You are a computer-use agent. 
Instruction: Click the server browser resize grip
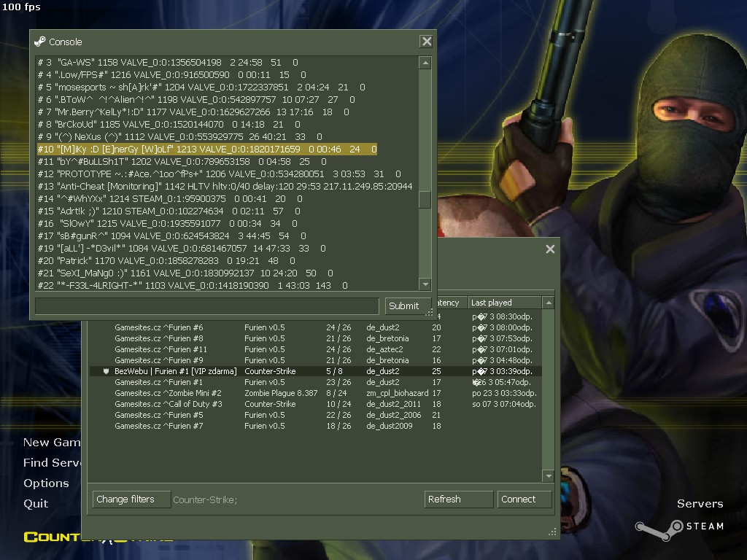click(x=552, y=532)
